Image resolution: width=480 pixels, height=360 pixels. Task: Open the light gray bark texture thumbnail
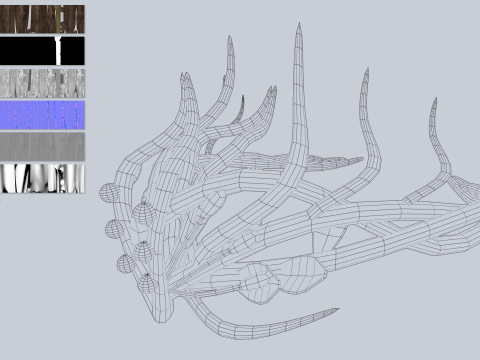coord(42,83)
